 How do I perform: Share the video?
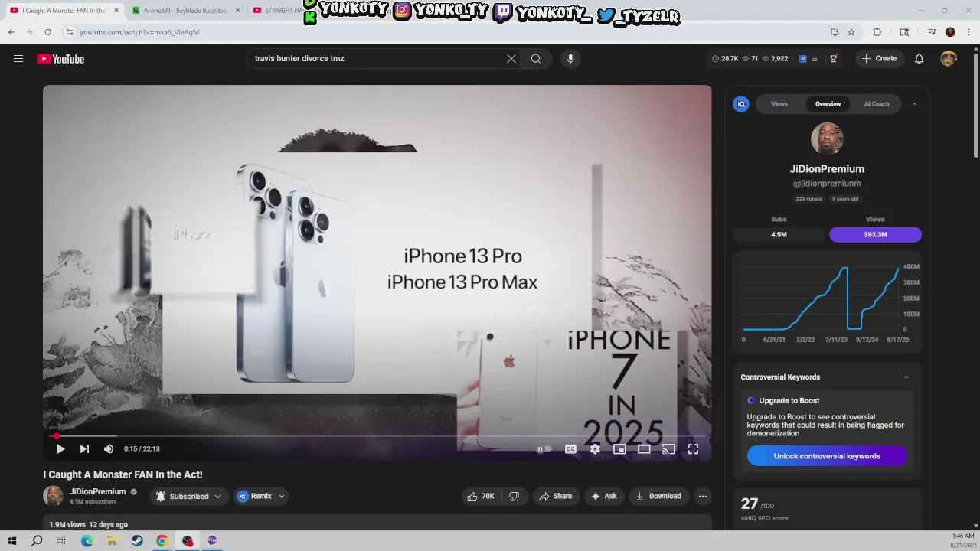click(556, 496)
